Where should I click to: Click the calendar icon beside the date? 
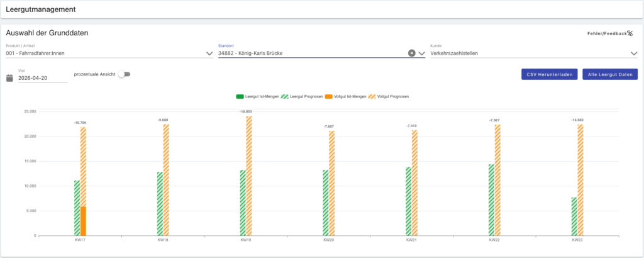click(9, 78)
